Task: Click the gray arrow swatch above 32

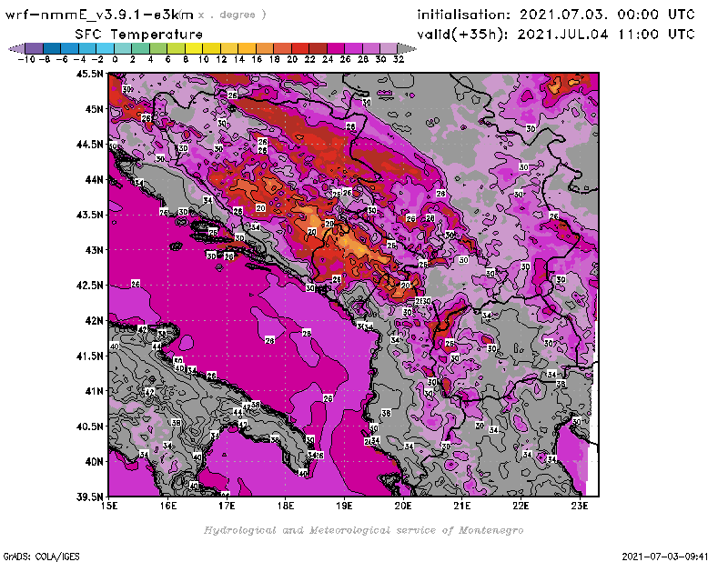Action: (x=407, y=48)
